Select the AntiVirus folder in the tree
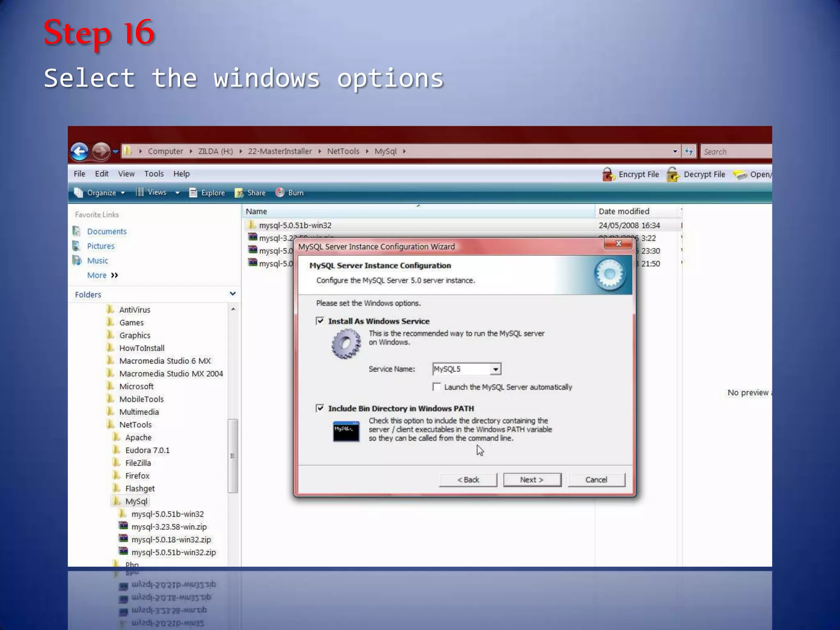 pyautogui.click(x=135, y=310)
